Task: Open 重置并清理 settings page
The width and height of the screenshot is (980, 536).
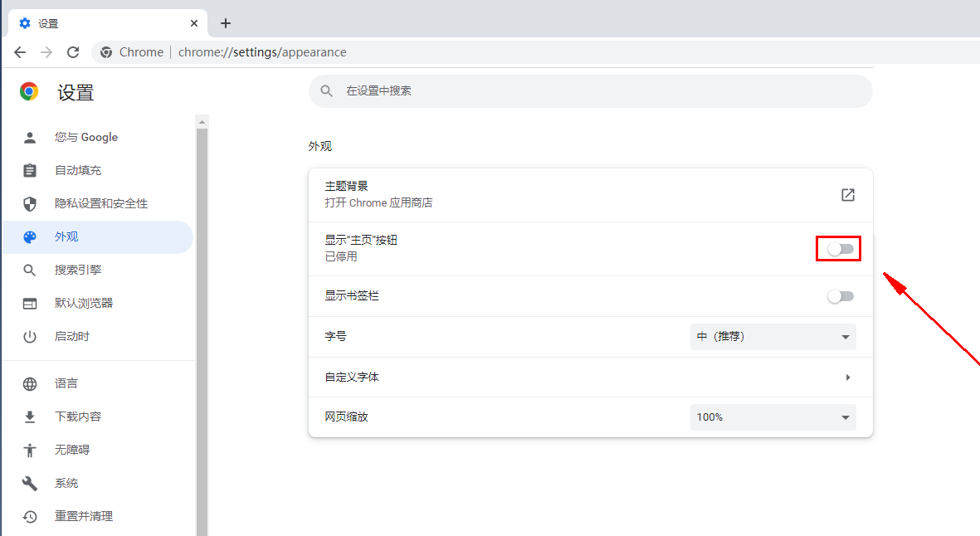Action: (84, 517)
